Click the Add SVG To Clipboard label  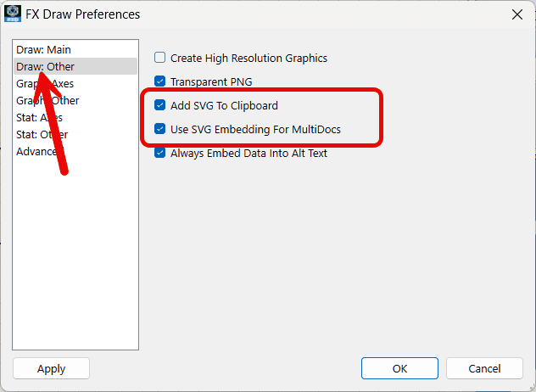click(x=224, y=106)
